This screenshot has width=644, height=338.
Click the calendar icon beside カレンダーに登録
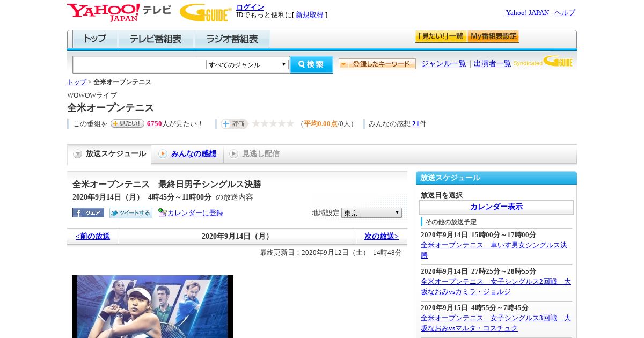163,212
